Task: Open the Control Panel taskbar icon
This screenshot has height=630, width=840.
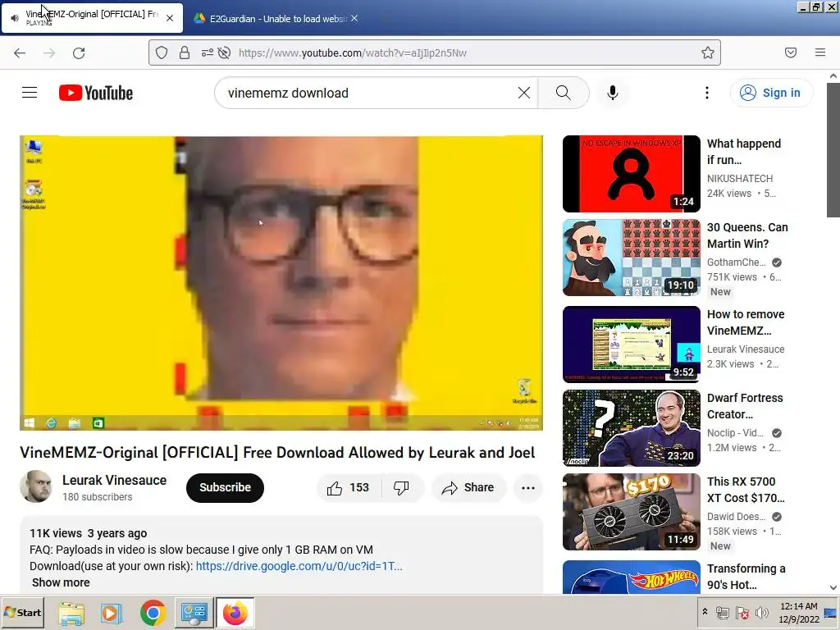Action: point(194,613)
